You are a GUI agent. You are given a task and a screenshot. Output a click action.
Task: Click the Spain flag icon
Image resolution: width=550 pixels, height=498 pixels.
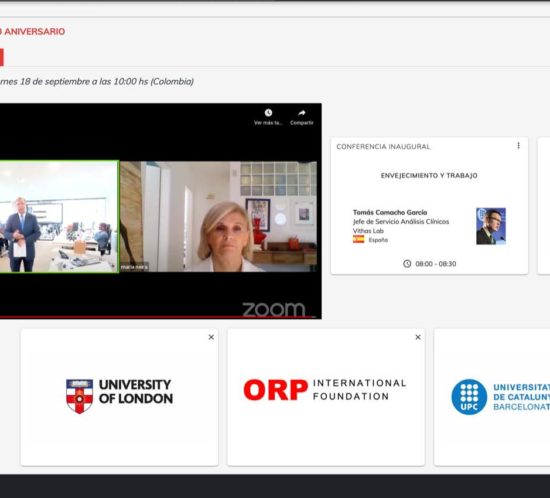pos(358,239)
